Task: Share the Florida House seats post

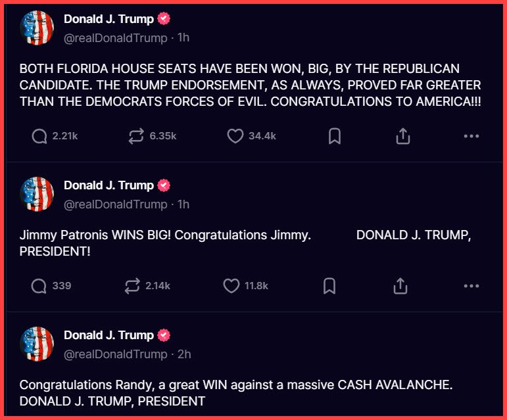Action: click(x=403, y=136)
